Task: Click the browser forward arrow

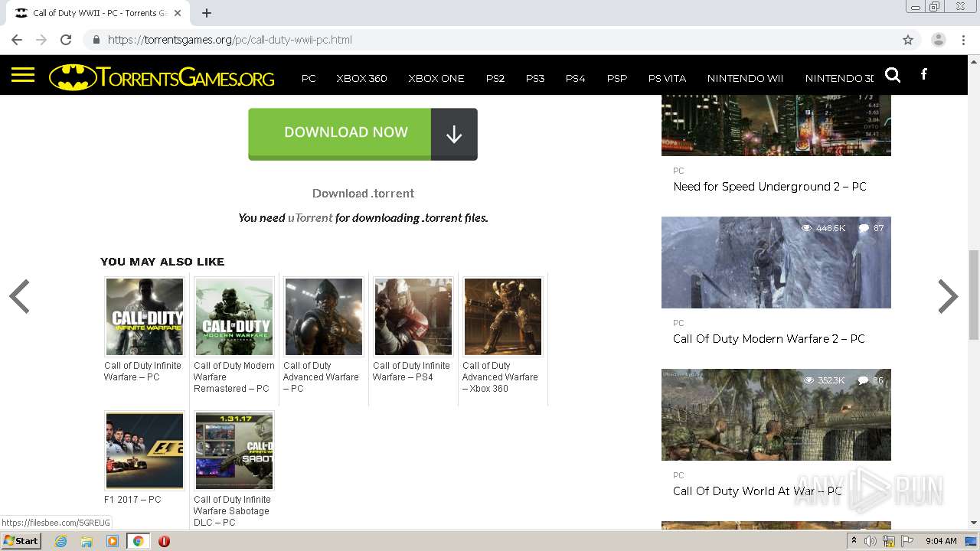Action: click(41, 40)
